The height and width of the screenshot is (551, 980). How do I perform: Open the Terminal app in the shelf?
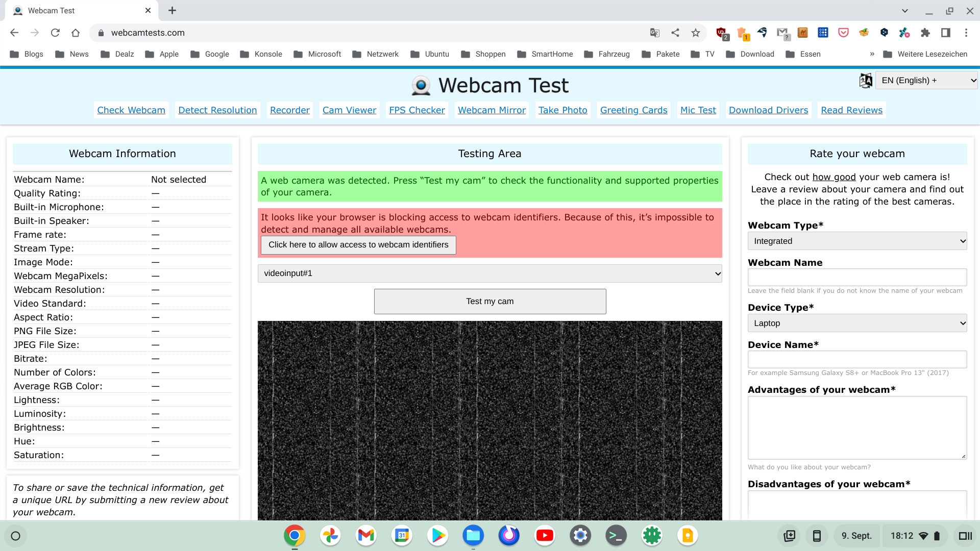(616, 535)
